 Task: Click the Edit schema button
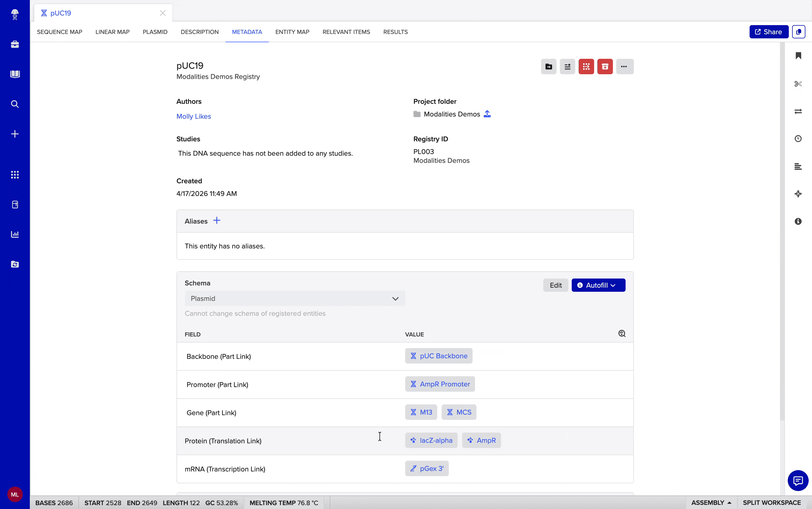click(555, 285)
